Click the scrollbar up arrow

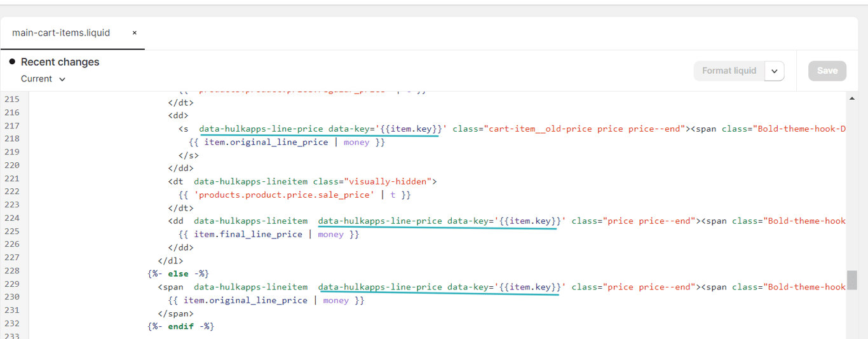pyautogui.click(x=852, y=99)
